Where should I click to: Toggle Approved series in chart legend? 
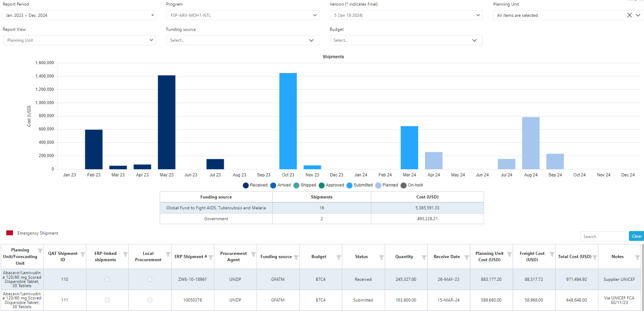pyautogui.click(x=331, y=185)
